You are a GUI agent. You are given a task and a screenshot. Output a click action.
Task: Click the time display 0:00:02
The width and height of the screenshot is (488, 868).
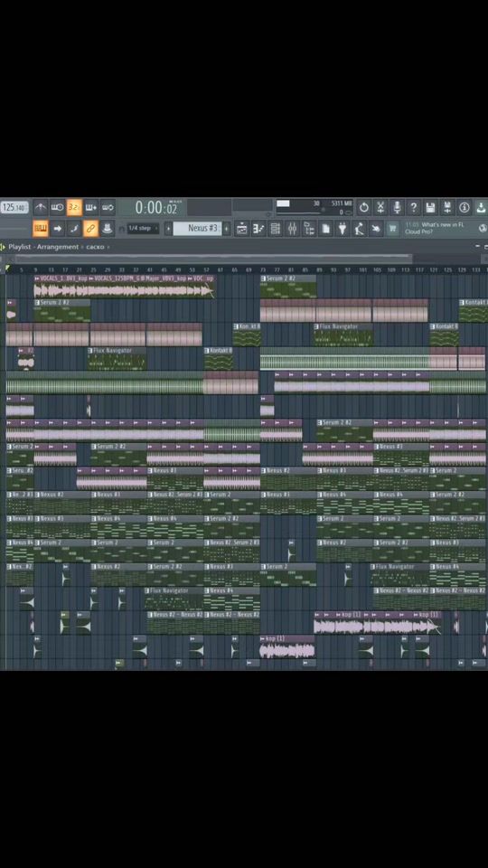click(x=157, y=208)
